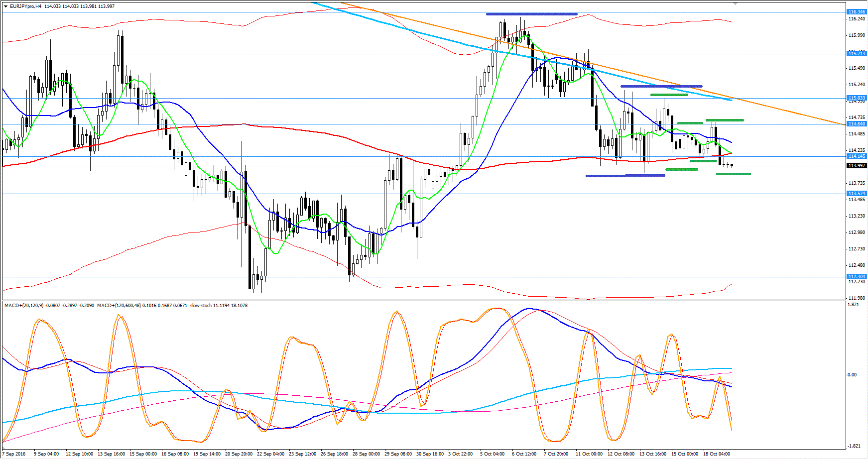This screenshot has width=868, height=459.
Task: Select the lowest green bar right of last candle
Action: (733, 174)
